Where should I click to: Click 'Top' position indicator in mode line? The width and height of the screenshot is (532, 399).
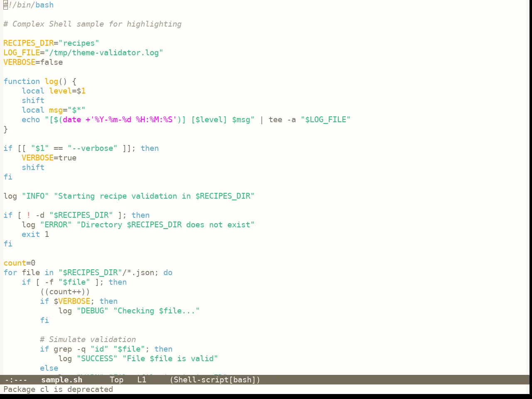116,380
